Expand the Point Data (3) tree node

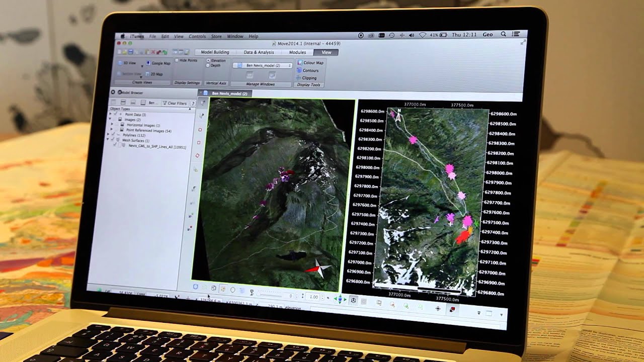pyautogui.click(x=110, y=115)
